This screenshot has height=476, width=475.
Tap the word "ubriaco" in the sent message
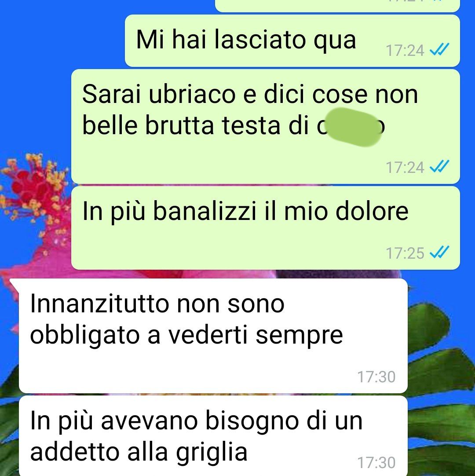click(192, 95)
